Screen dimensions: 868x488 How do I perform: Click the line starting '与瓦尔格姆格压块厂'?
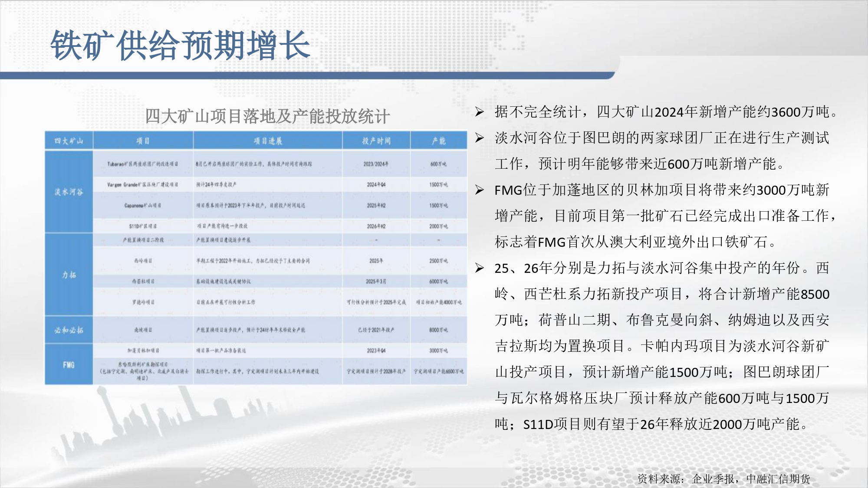(662, 398)
